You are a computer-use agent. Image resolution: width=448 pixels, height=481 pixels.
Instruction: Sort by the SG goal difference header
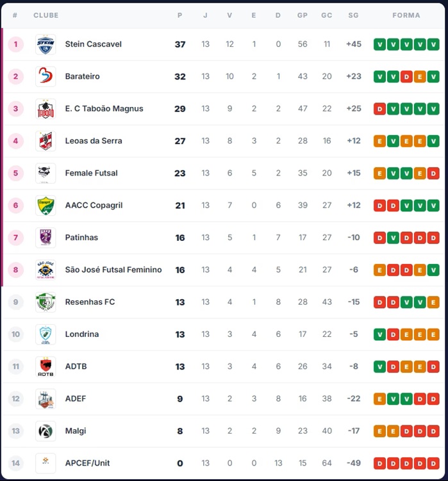pos(353,15)
